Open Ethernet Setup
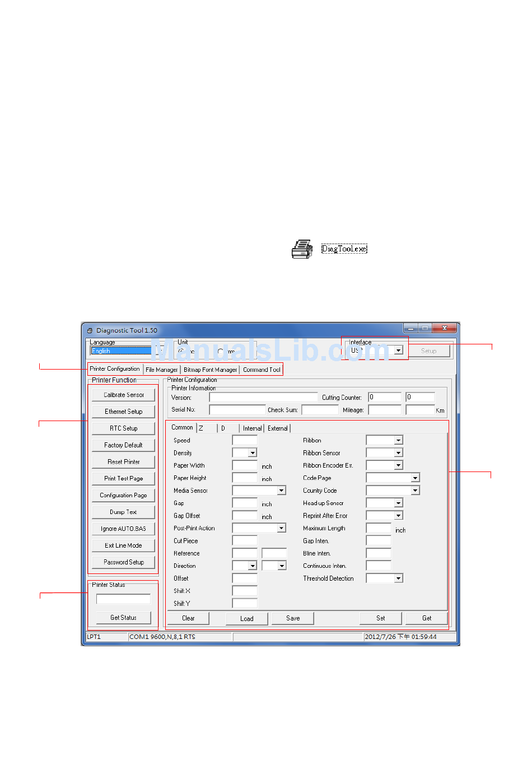This screenshot has width=532, height=761. 124,412
